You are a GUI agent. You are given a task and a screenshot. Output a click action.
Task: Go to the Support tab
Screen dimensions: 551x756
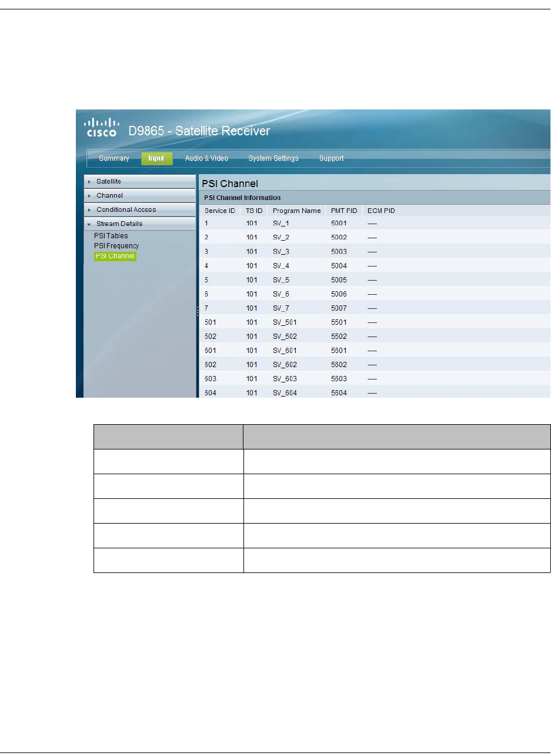331,158
